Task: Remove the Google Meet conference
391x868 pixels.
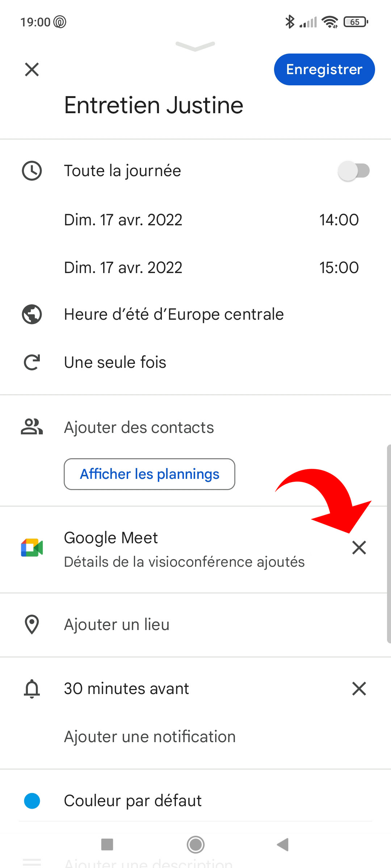Action: tap(359, 548)
